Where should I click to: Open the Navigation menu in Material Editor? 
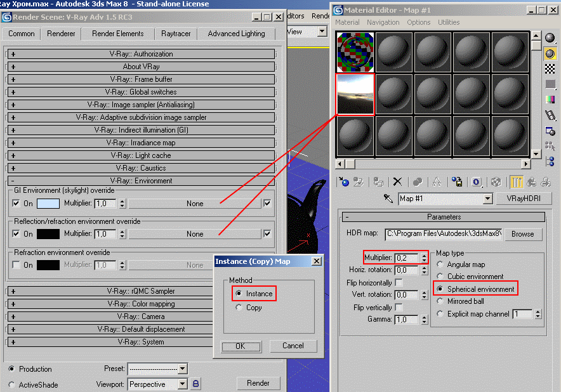[x=383, y=22]
